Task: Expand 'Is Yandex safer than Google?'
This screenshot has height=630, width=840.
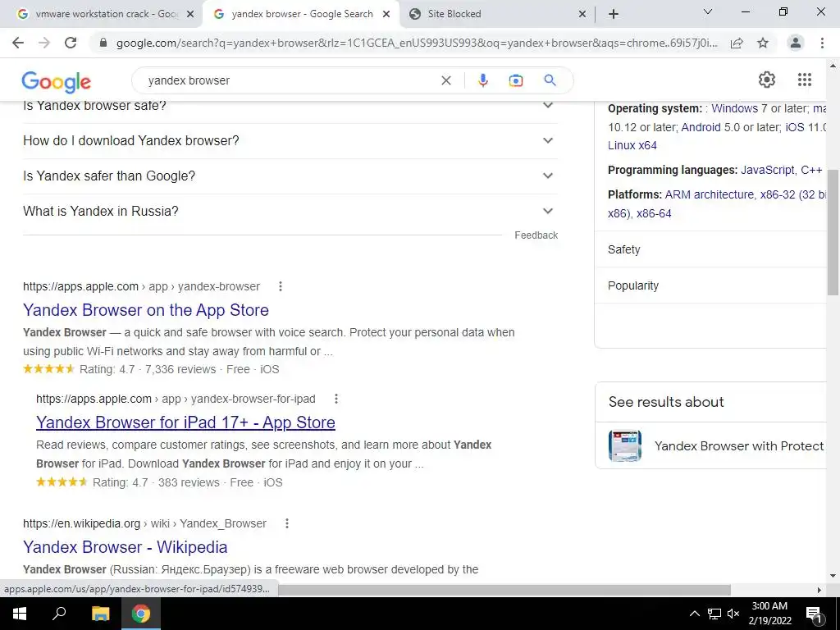Action: [290, 176]
